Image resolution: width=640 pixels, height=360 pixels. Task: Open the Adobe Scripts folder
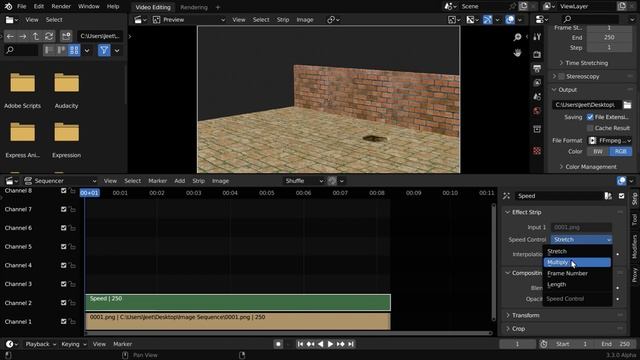(22, 91)
